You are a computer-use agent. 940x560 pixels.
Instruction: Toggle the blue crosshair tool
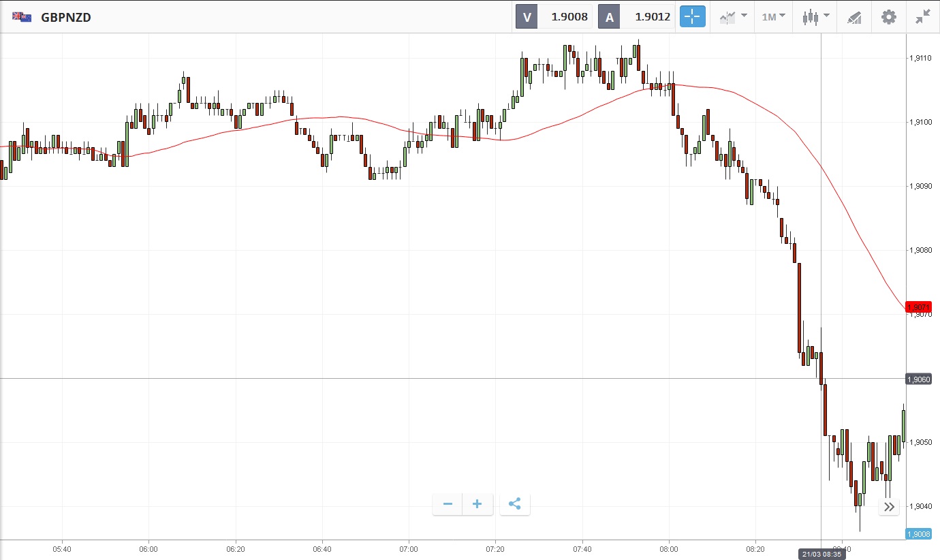click(x=692, y=17)
